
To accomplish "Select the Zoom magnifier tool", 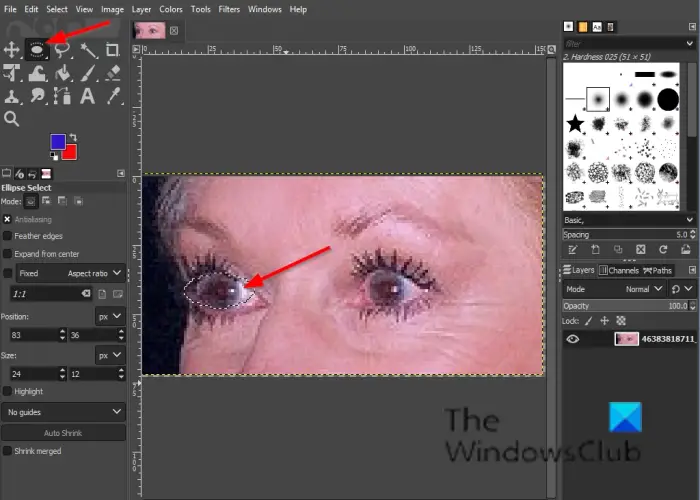I will pos(12,119).
